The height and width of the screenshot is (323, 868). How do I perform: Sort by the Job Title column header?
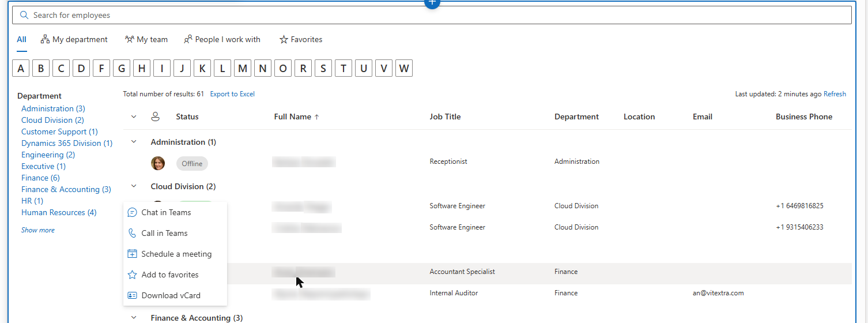coord(445,117)
